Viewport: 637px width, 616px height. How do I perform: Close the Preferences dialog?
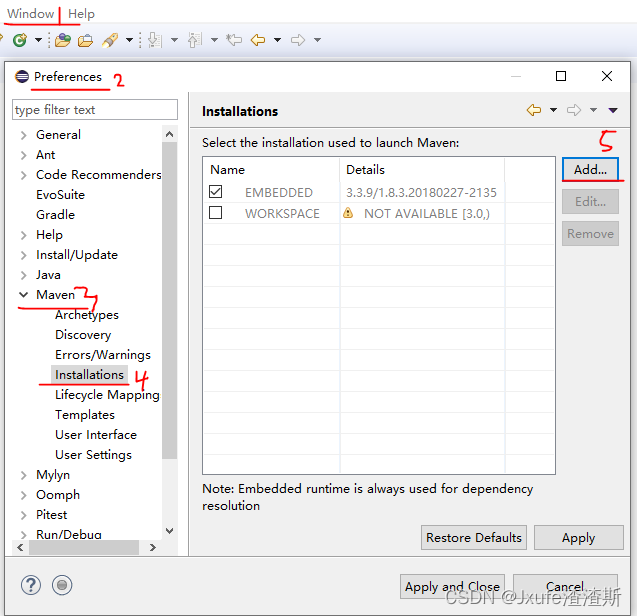[607, 76]
